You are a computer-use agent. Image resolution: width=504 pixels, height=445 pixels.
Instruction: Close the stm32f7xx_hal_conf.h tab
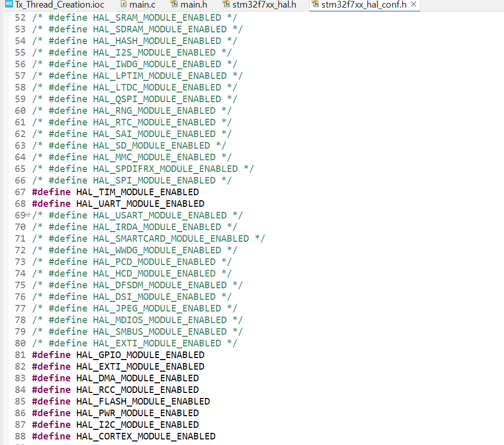pyautogui.click(x=414, y=4)
